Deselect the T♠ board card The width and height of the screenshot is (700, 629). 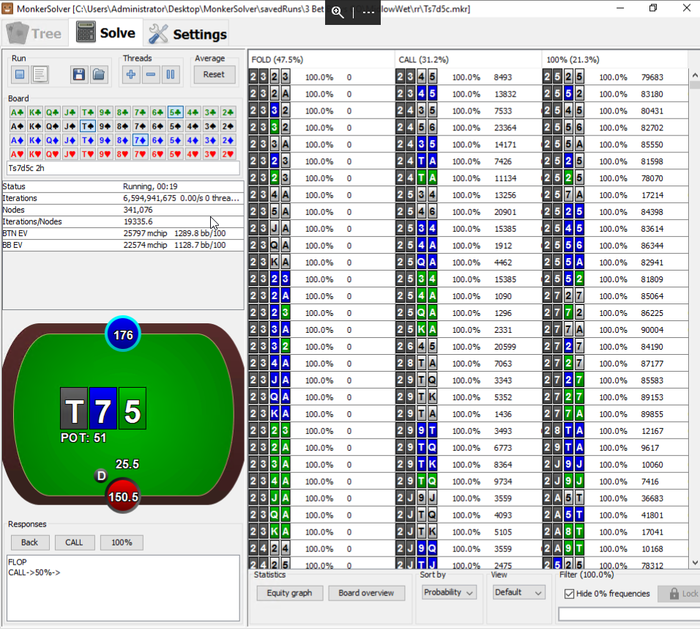pos(87,126)
